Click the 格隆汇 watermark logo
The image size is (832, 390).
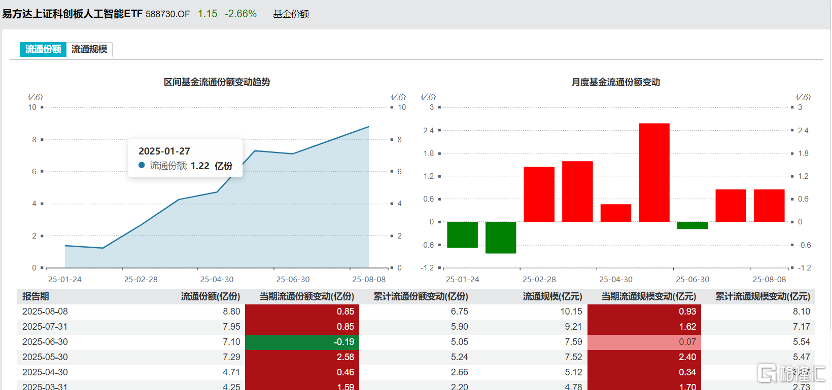[x=791, y=374]
